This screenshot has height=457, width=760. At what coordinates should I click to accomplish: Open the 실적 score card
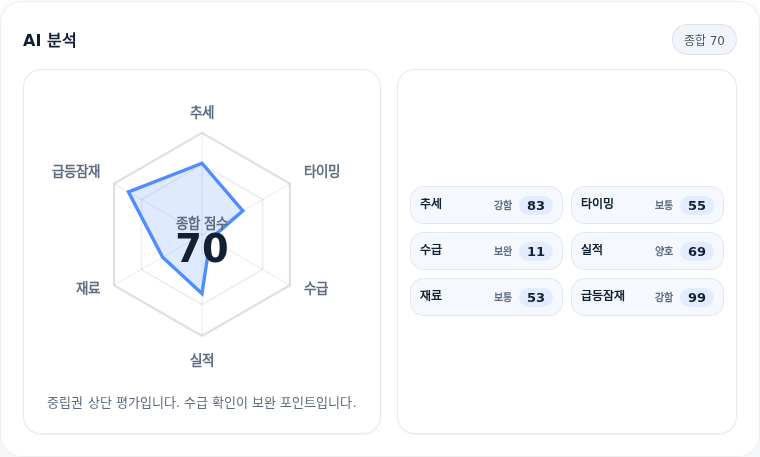(x=647, y=251)
